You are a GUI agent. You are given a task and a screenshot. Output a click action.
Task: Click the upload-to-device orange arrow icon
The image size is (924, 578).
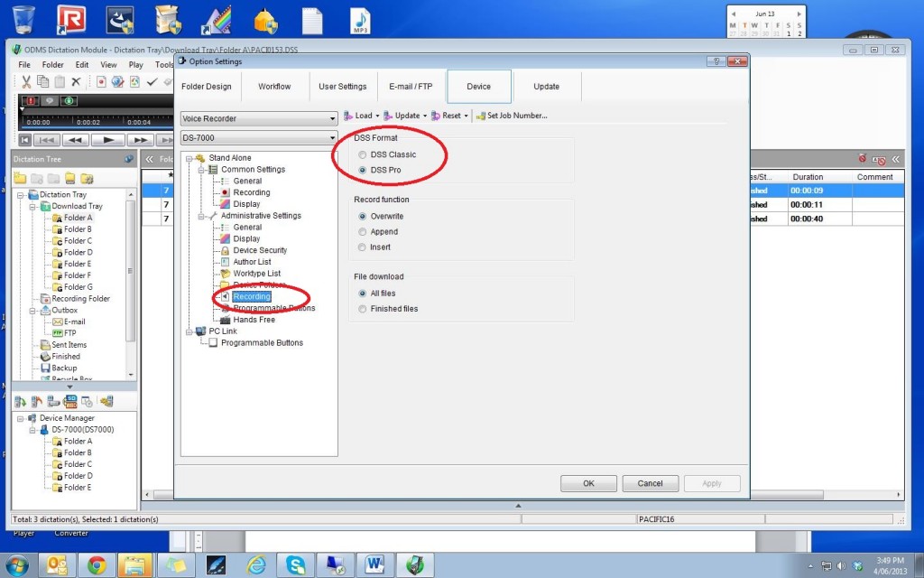37,402
